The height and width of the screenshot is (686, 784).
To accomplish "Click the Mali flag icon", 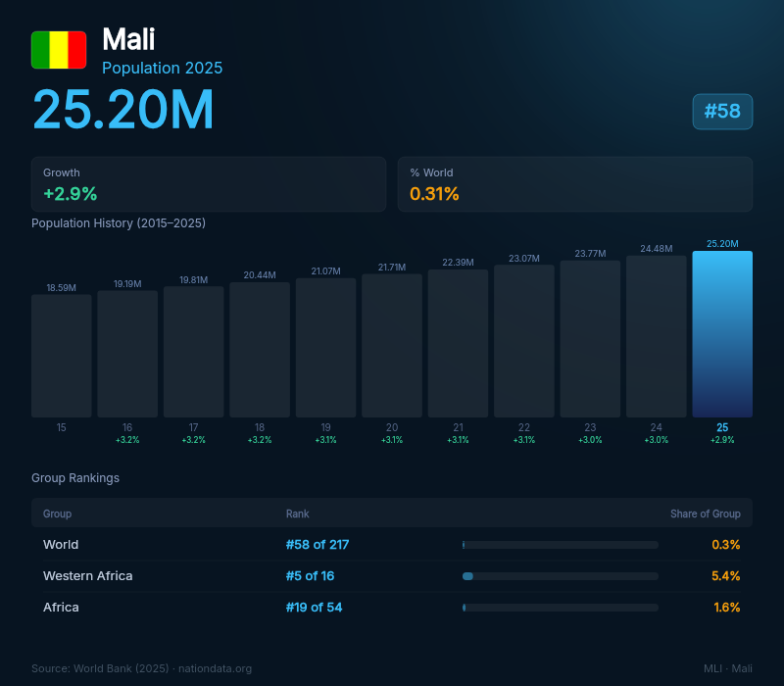I will pyautogui.click(x=59, y=50).
